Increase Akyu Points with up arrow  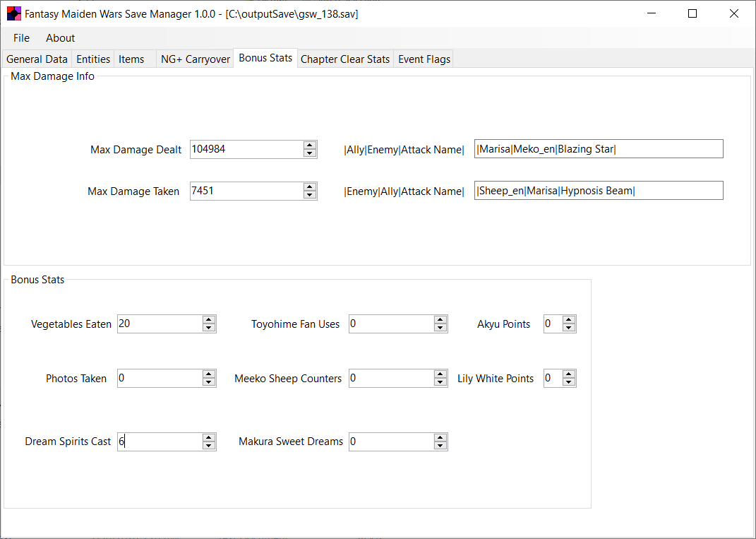[569, 319]
